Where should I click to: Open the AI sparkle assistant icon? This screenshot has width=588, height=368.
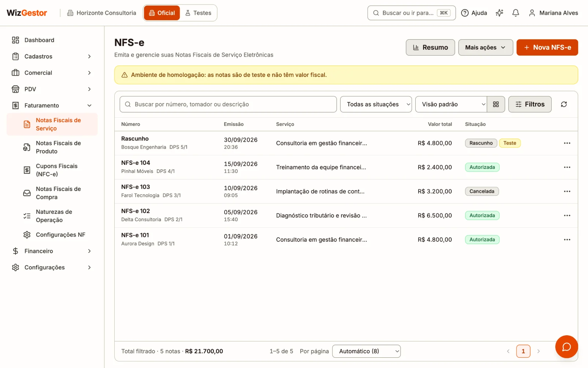[x=499, y=13]
